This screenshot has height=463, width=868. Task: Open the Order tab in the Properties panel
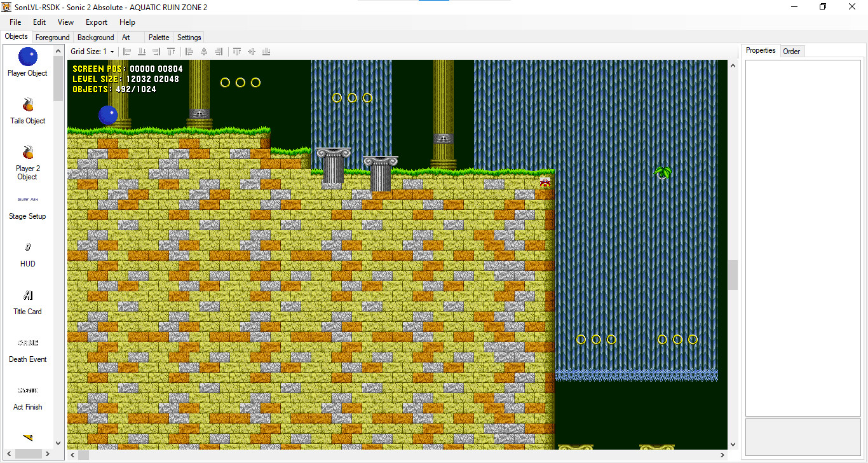(792, 51)
